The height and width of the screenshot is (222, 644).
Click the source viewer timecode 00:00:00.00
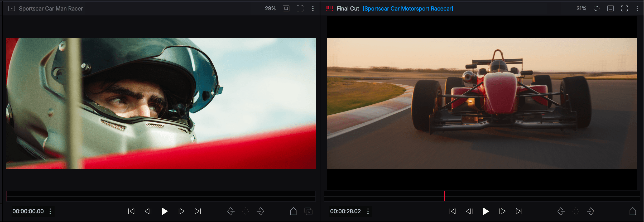tap(28, 211)
